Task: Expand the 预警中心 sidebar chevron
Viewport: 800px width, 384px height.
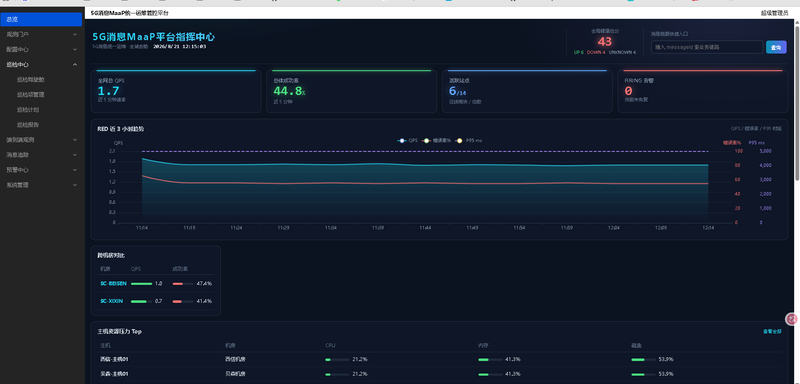Action: click(x=75, y=170)
